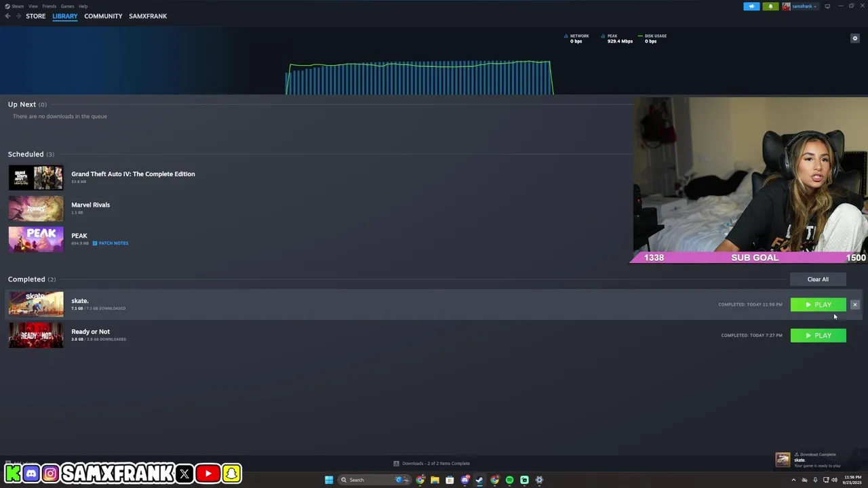Image resolution: width=868 pixels, height=488 pixels.
Task: Open the skate. Download Complete notification
Action: 808,460
